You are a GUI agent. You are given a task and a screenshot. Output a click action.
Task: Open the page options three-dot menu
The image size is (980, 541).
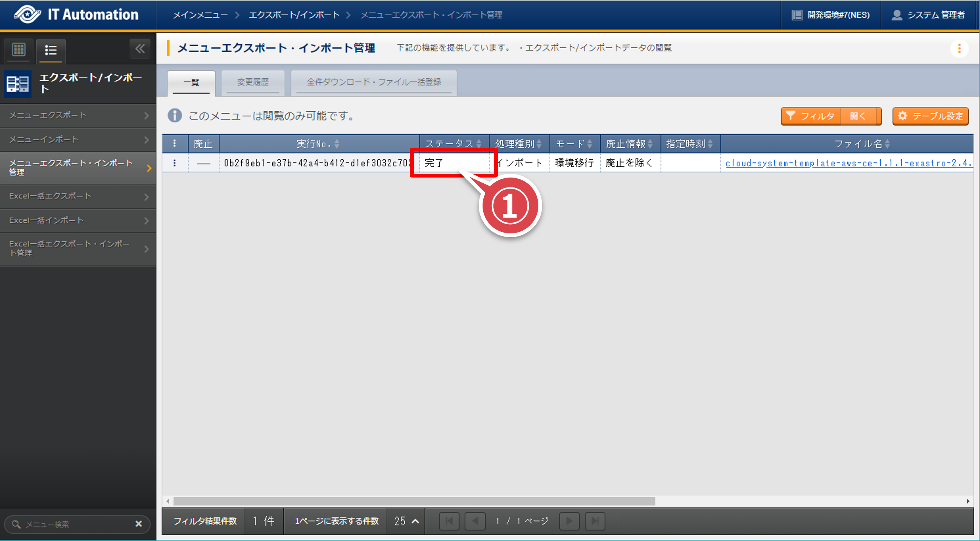tap(959, 49)
